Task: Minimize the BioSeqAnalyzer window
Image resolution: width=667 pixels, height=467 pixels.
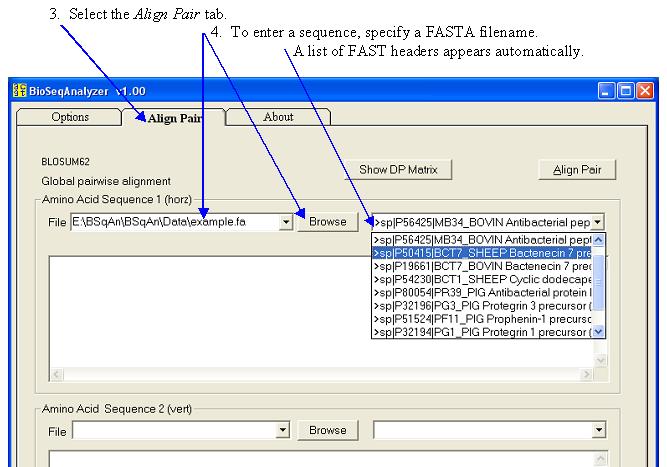Action: [605, 91]
